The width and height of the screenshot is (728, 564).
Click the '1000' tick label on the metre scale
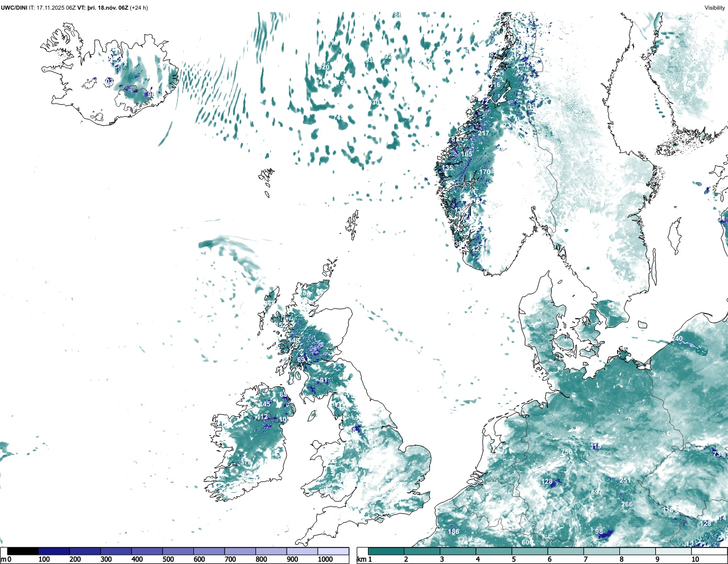(325, 559)
